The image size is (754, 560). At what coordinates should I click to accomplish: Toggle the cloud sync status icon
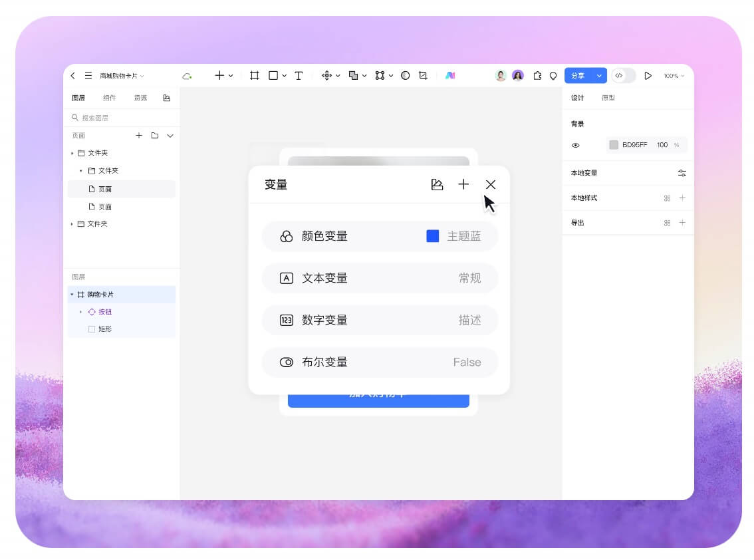[x=187, y=75]
